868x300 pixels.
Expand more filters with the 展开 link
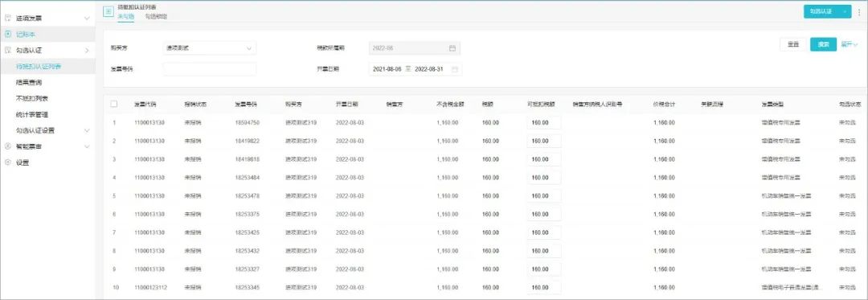click(850, 44)
